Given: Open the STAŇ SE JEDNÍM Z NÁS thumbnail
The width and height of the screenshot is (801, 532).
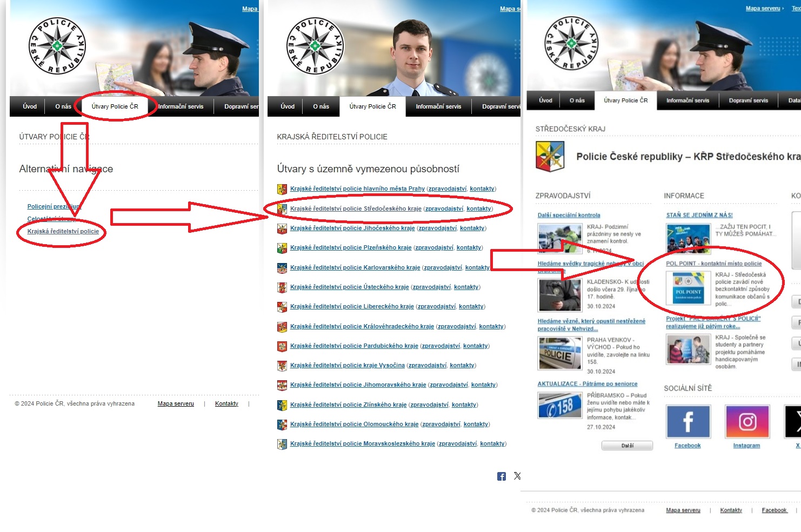Looking at the screenshot, I should click(x=688, y=238).
